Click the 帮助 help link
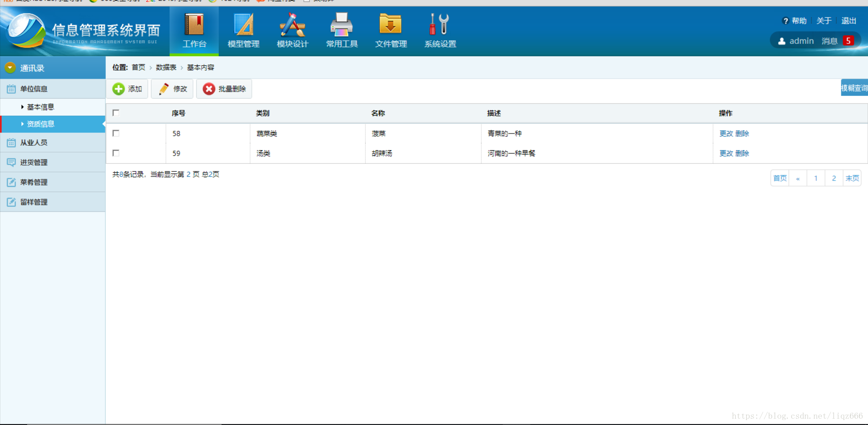Viewport: 868px width, 425px height. click(799, 21)
